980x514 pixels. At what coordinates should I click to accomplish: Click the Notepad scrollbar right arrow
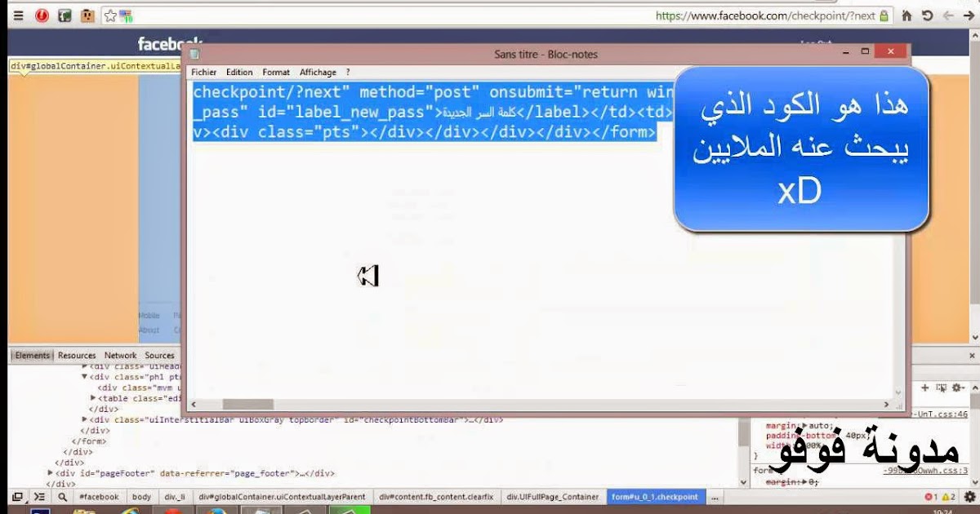[886, 404]
